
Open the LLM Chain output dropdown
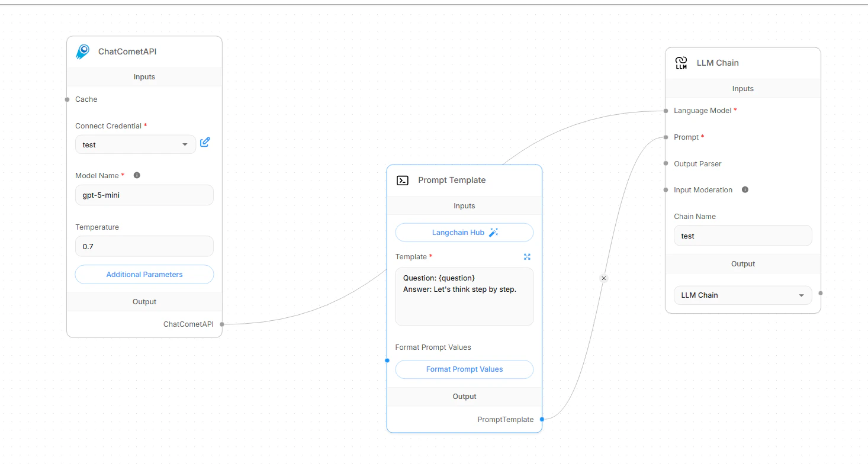[742, 295]
